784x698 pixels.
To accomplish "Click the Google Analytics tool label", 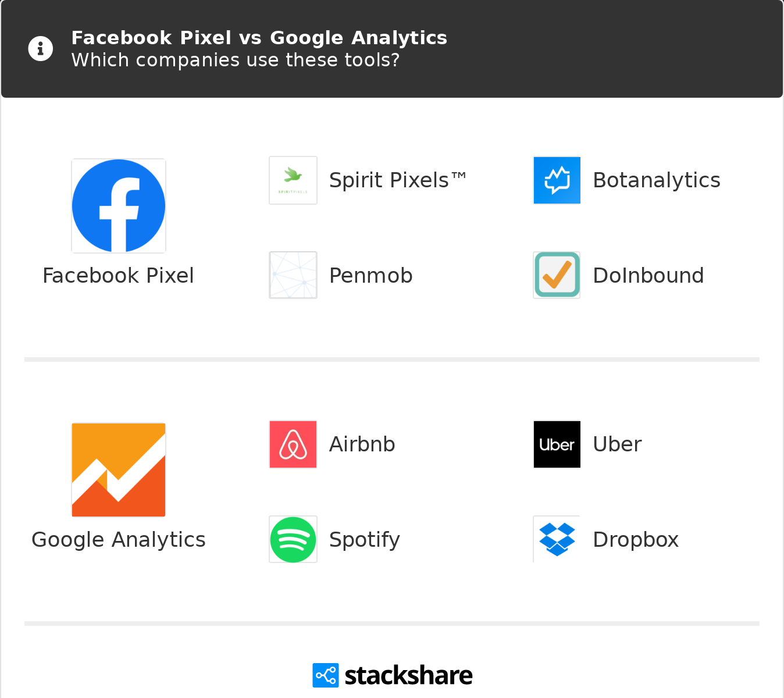I will pyautogui.click(x=119, y=540).
